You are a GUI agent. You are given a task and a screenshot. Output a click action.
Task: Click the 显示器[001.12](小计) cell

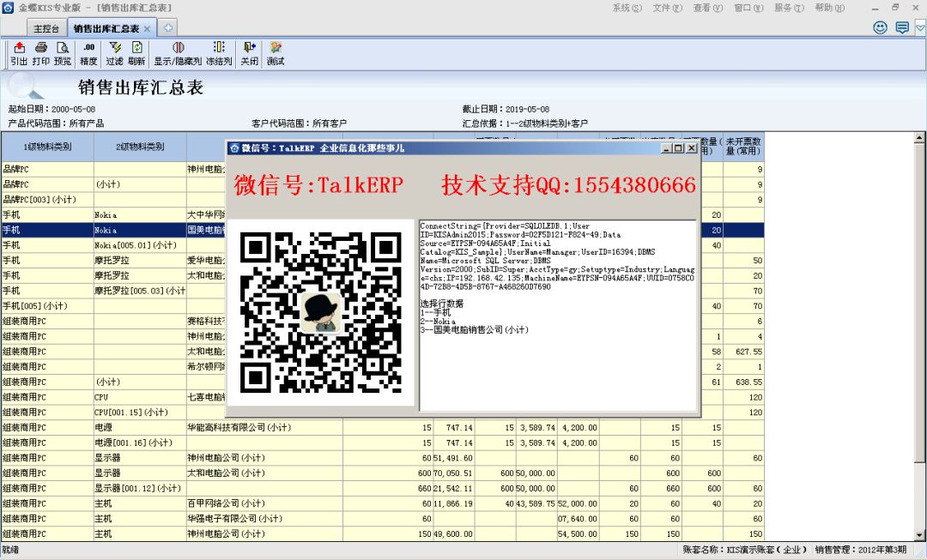(140, 488)
